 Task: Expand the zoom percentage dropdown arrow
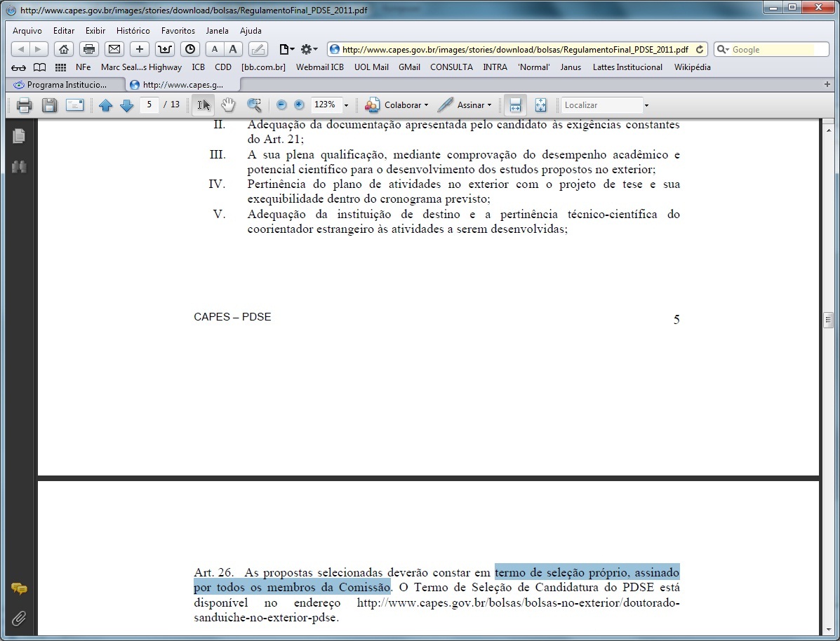[x=346, y=105]
